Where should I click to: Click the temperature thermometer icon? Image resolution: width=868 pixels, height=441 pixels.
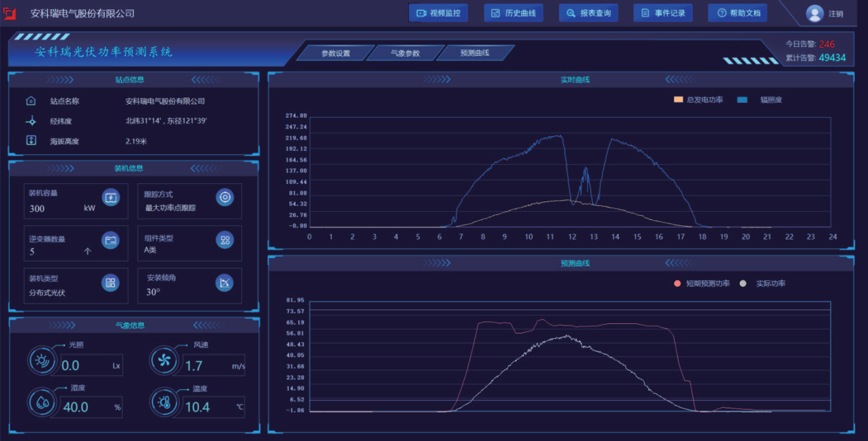point(164,403)
